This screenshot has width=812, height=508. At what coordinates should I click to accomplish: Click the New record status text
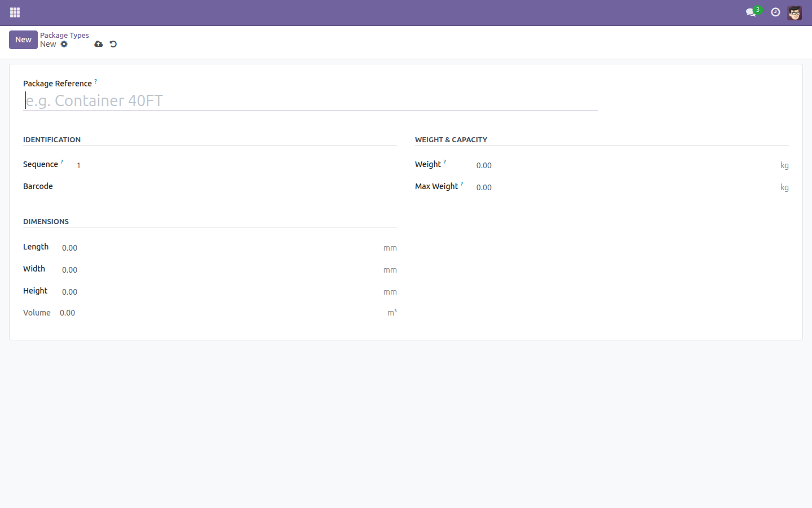tap(48, 44)
